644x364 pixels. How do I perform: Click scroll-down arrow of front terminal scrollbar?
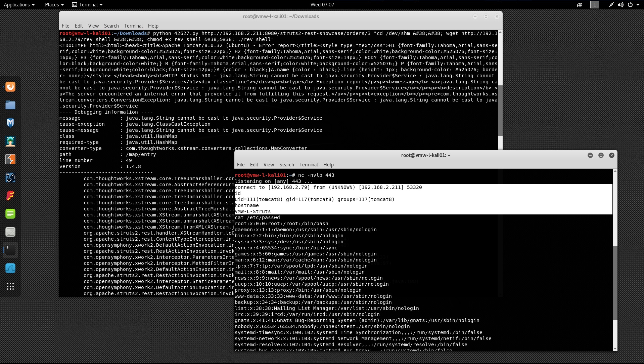coord(615,349)
